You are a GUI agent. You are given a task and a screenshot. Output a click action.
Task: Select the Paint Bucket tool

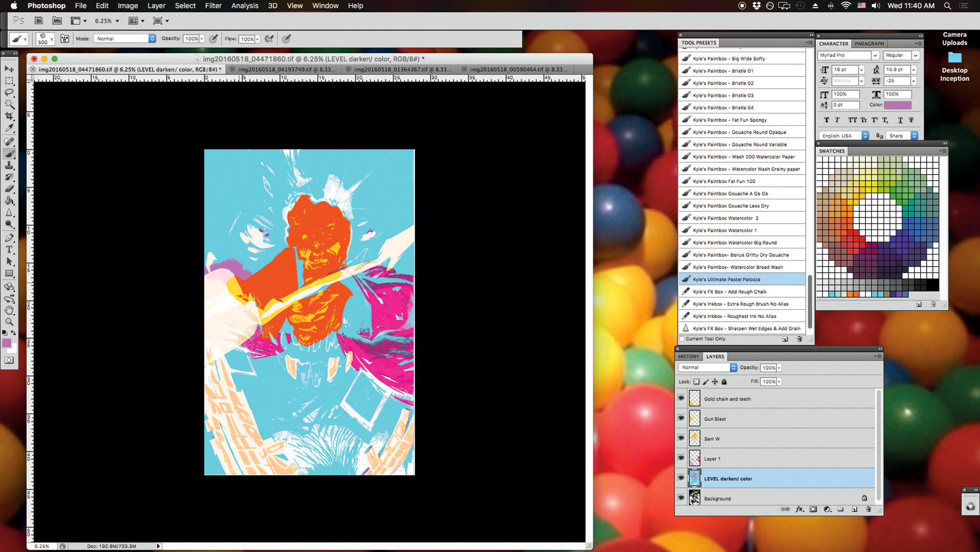(x=9, y=200)
